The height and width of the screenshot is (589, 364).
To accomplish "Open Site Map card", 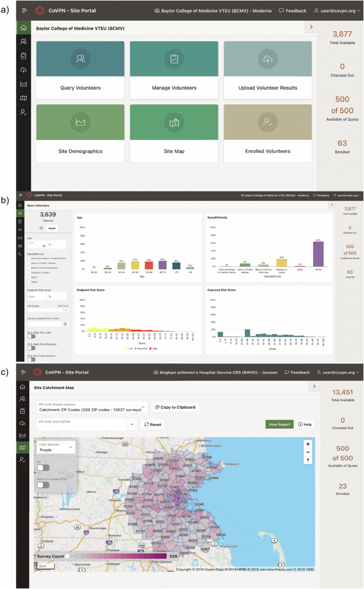I will 174,134.
